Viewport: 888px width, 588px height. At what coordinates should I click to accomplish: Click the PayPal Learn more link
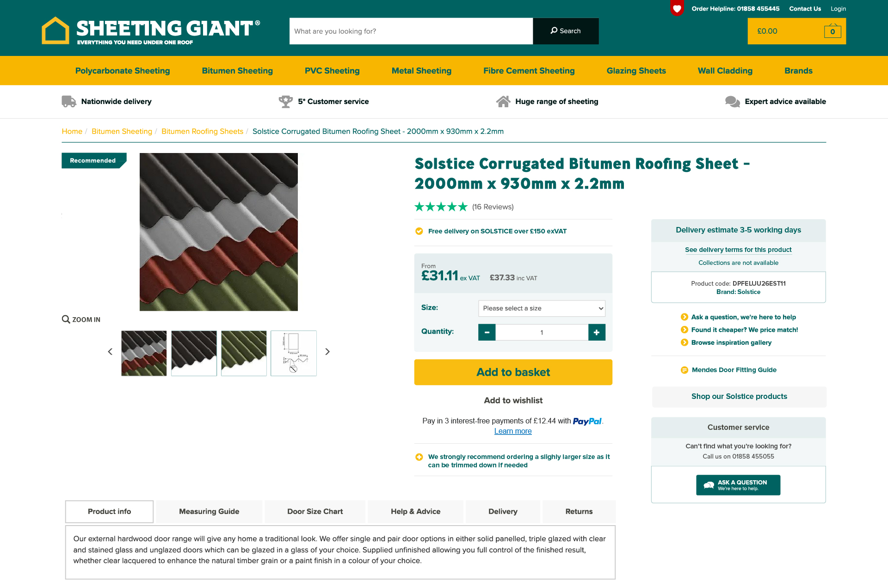pos(513,431)
